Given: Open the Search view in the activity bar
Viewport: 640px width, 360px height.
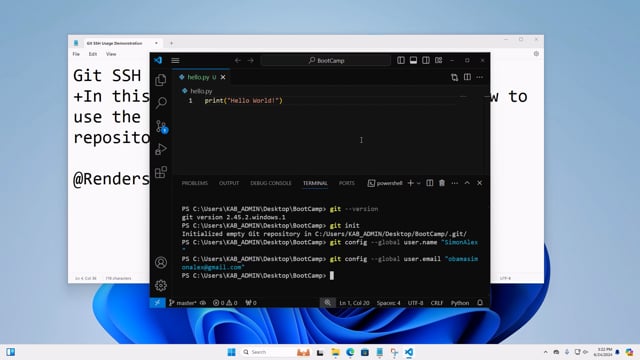Looking at the screenshot, I should (x=161, y=102).
